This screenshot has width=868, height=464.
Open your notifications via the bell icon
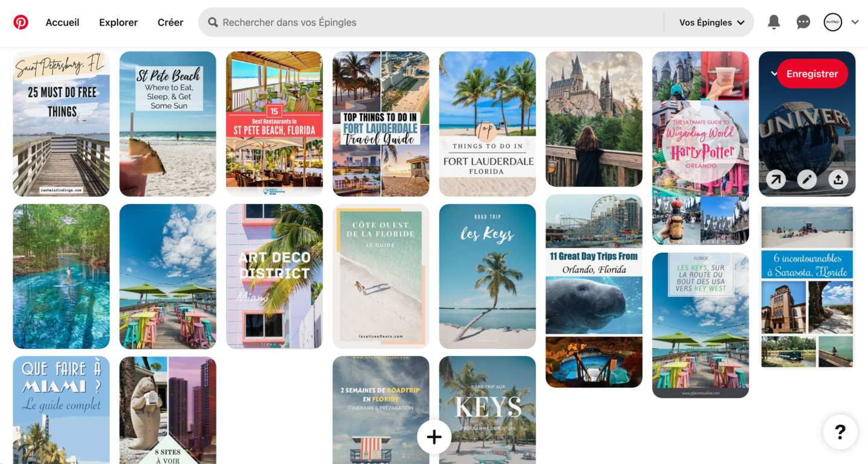pyautogui.click(x=774, y=22)
